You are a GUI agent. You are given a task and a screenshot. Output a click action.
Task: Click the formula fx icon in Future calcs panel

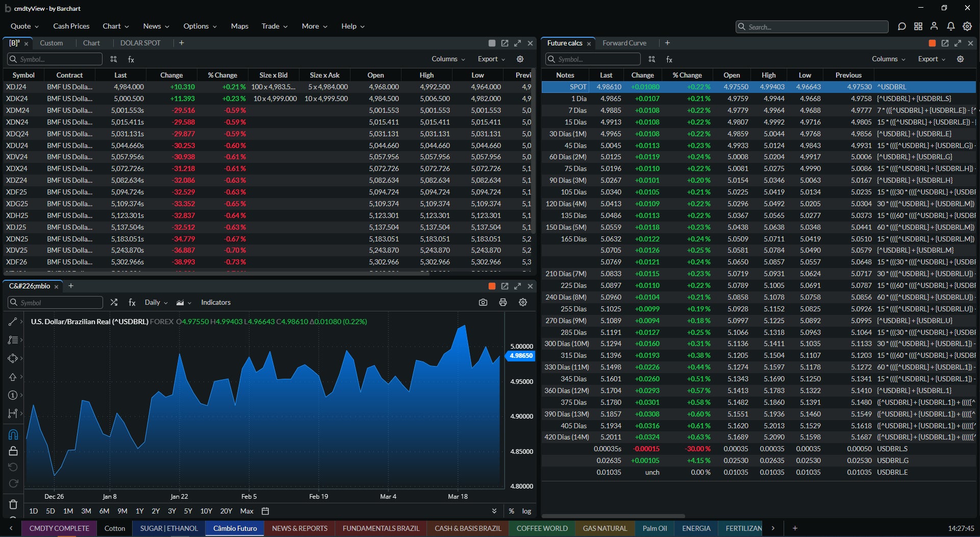click(669, 59)
